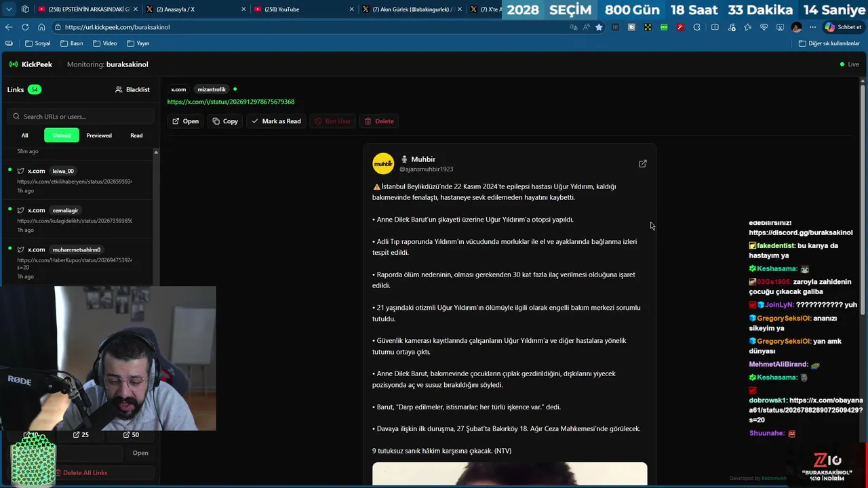This screenshot has height=488, width=868.
Task: Click the address bar URL
Action: click(117, 27)
